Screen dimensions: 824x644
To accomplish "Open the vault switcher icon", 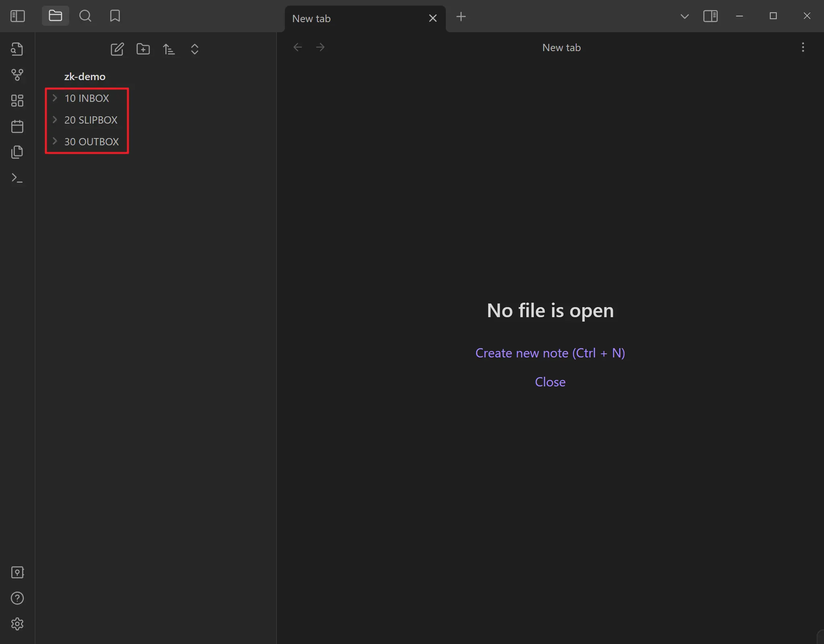I will (x=17, y=572).
